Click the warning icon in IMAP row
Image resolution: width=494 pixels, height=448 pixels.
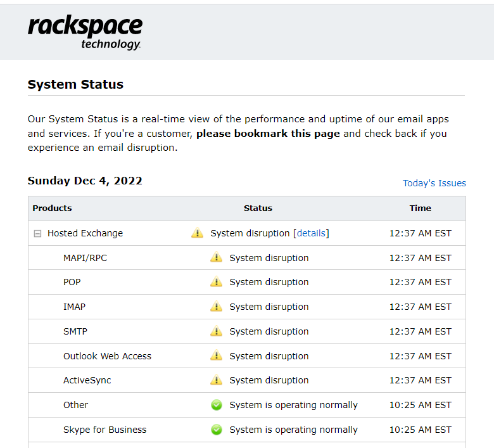point(216,306)
